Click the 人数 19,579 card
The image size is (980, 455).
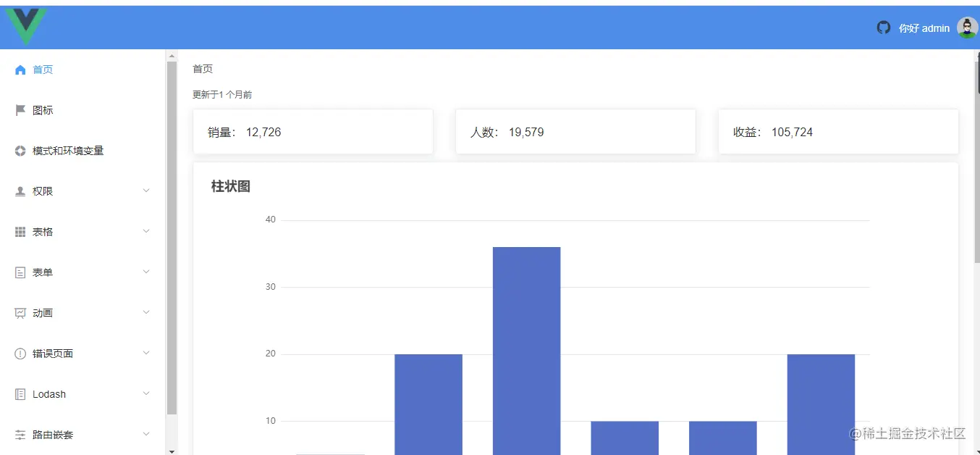[575, 132]
